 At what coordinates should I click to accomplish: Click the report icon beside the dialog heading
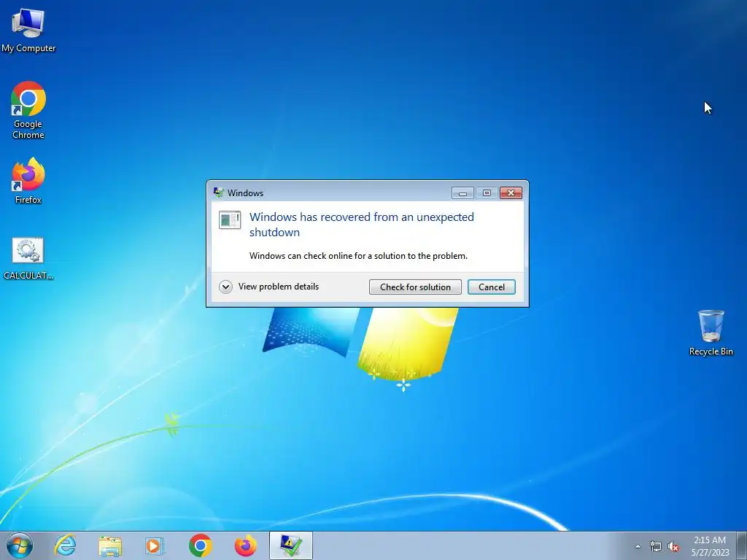(x=230, y=220)
